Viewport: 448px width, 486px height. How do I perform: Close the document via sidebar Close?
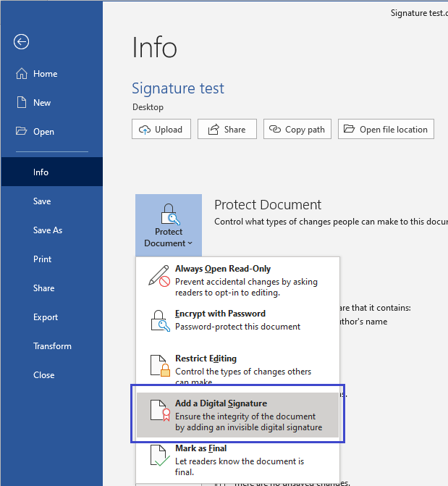[x=51, y=374]
